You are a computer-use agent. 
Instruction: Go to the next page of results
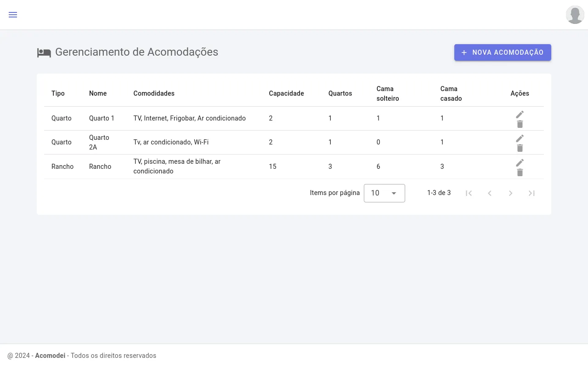[510, 193]
